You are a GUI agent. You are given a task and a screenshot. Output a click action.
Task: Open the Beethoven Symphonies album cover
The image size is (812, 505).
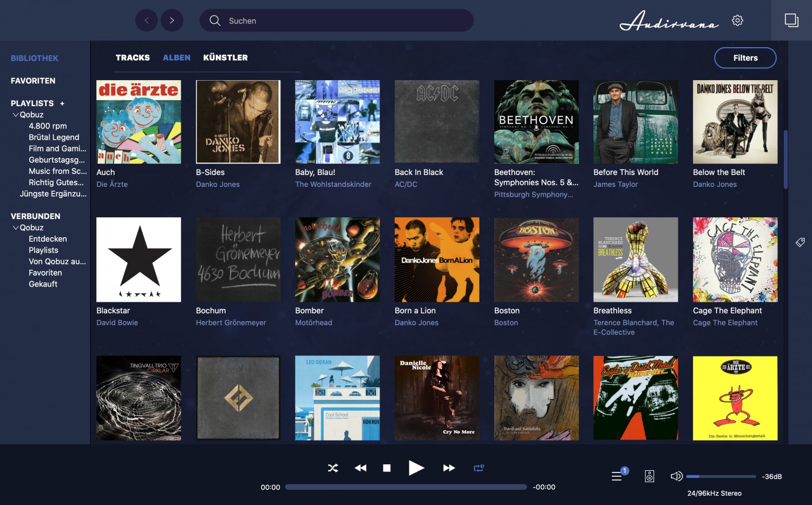(536, 122)
